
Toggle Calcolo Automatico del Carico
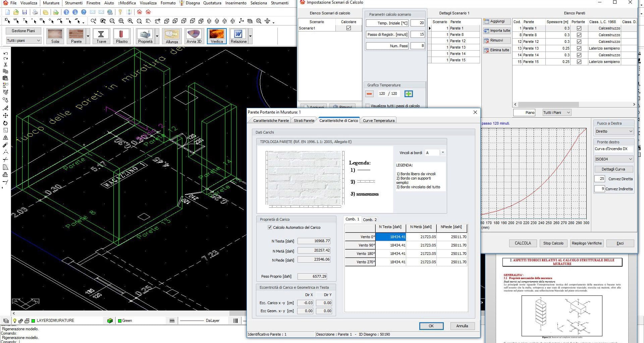[270, 227]
